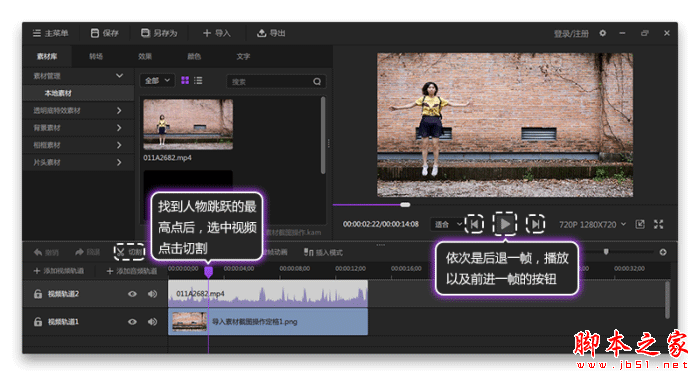Click the 保存 save button
The width and height of the screenshot is (700, 376).
[x=104, y=33]
